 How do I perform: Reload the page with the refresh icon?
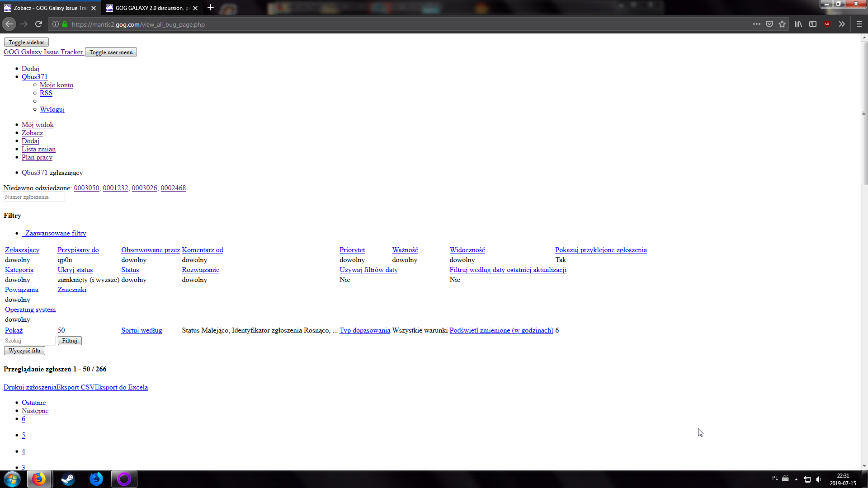38,24
